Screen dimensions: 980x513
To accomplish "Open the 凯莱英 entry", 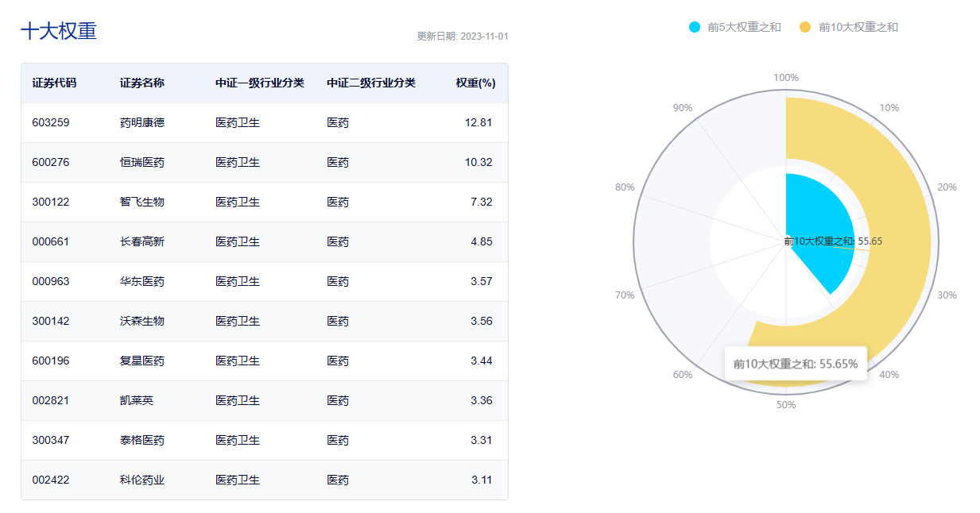I will pos(137,400).
